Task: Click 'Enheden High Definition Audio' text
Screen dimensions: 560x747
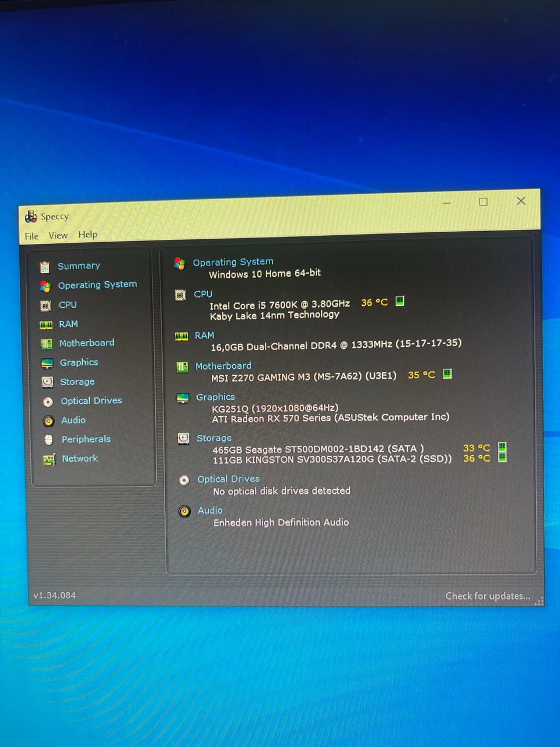Action: [281, 522]
